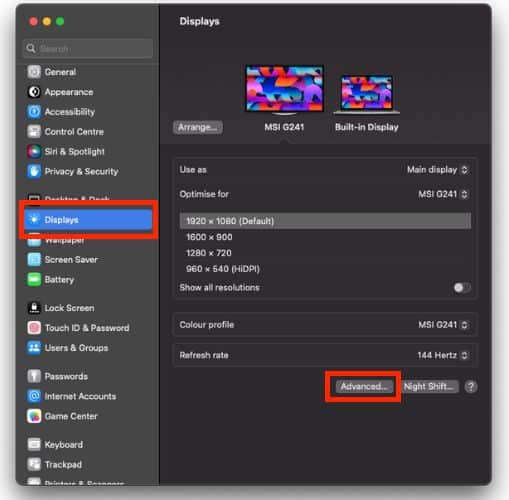Select Keyboard label in sidebar

(64, 445)
